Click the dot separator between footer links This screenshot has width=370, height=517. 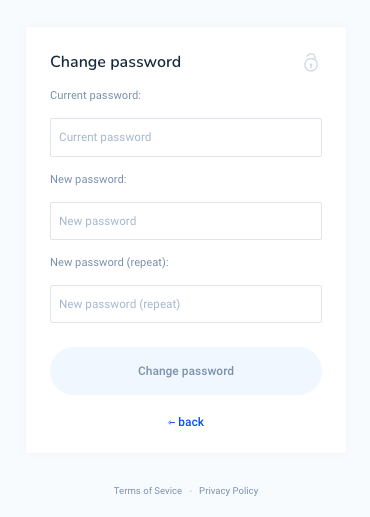point(191,491)
